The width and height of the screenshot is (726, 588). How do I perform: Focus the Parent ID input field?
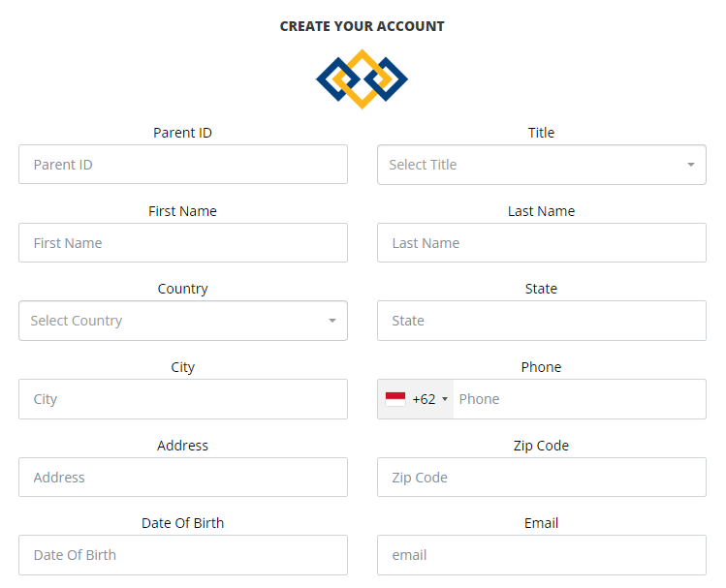(183, 165)
